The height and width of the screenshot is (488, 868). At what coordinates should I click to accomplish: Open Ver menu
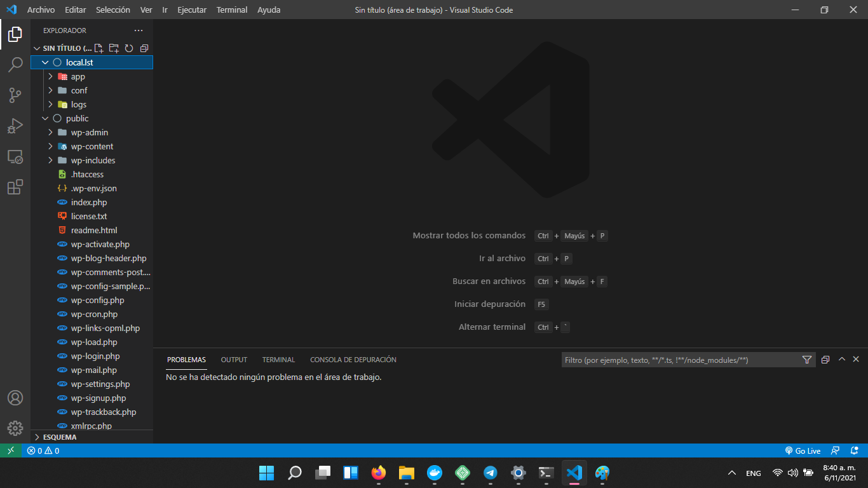click(146, 10)
